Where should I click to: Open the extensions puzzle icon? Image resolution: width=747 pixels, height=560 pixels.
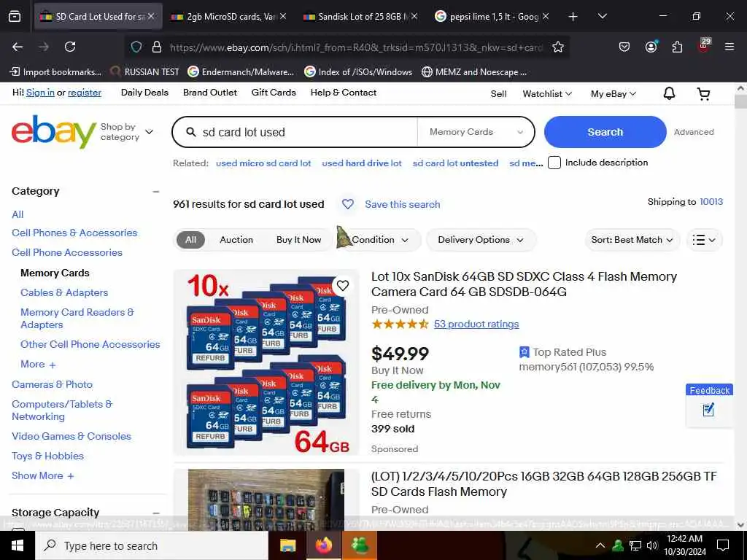click(677, 47)
